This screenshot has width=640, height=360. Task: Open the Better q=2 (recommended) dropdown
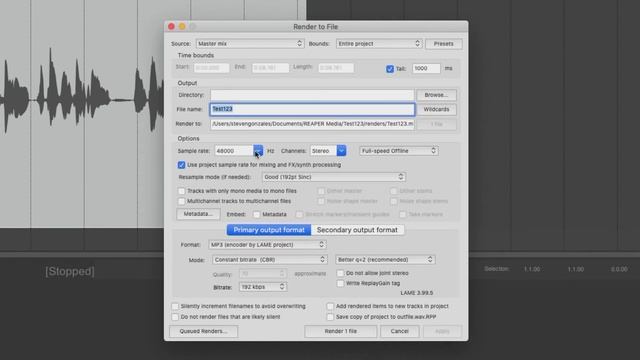385,260
